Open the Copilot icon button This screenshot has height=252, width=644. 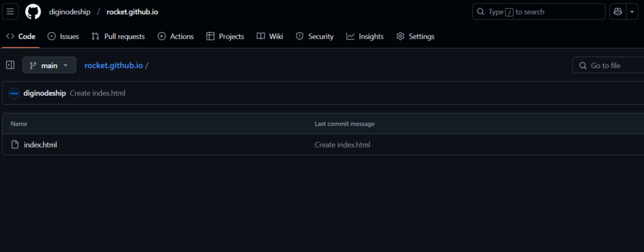pyautogui.click(x=618, y=12)
